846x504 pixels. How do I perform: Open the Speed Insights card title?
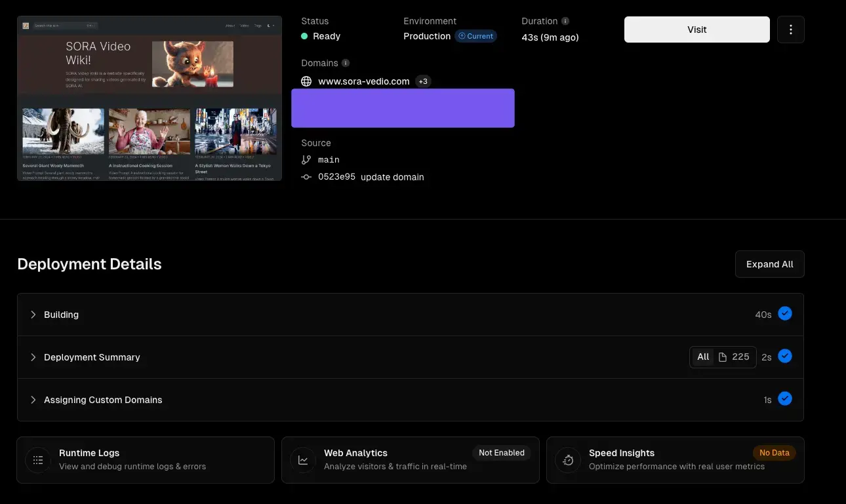(x=622, y=453)
